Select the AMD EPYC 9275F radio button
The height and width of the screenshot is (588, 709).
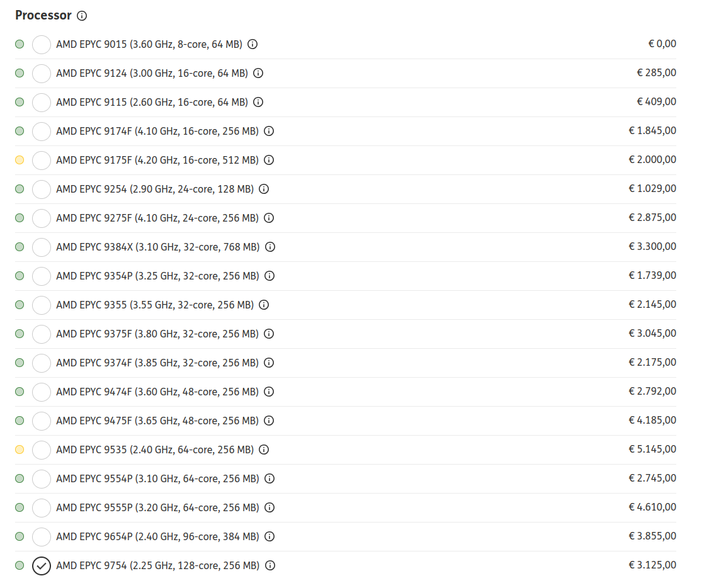(x=41, y=218)
